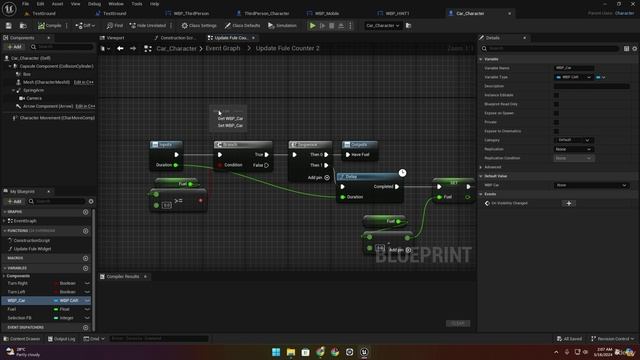Expand the Advanced section in Details

(481, 167)
